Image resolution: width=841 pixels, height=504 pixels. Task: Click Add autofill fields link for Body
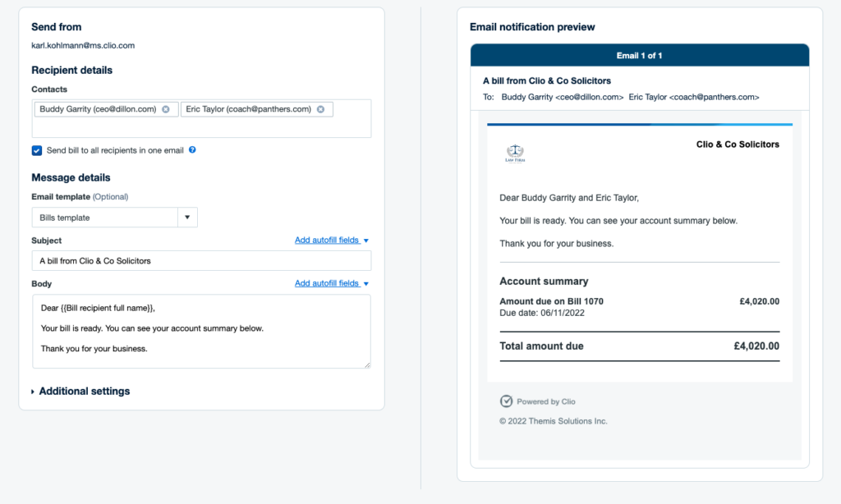pyautogui.click(x=326, y=283)
